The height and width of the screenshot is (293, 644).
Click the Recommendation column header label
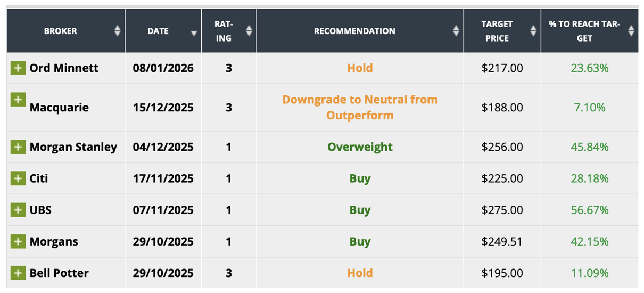[354, 31]
